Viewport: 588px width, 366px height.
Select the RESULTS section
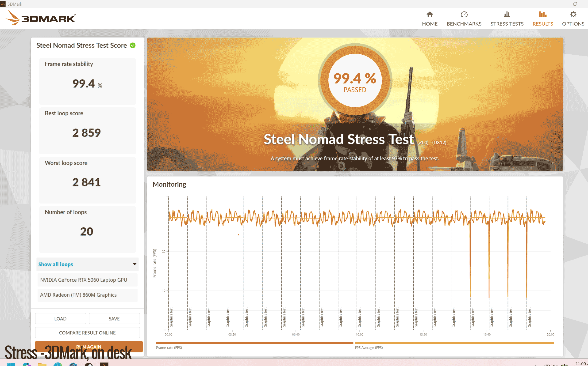[543, 19]
